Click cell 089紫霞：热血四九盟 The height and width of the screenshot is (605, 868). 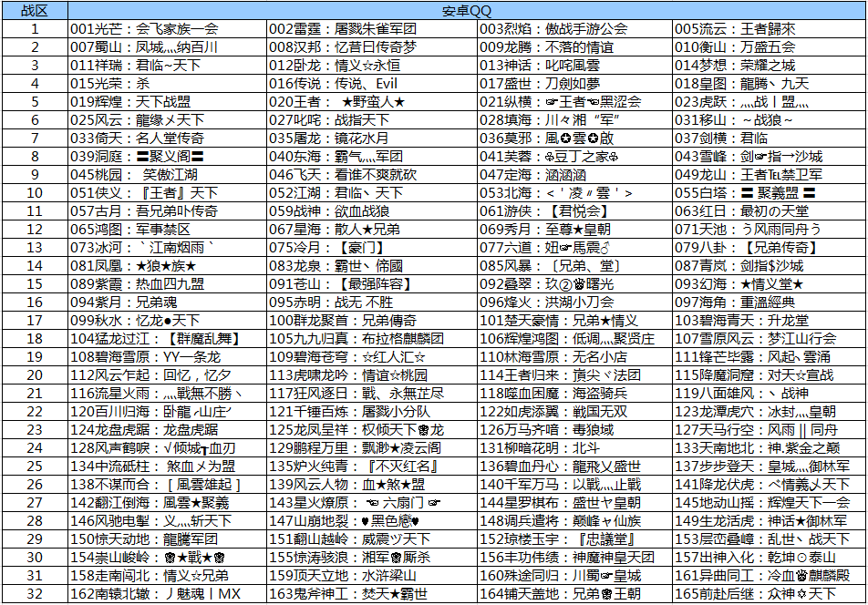coord(167,284)
